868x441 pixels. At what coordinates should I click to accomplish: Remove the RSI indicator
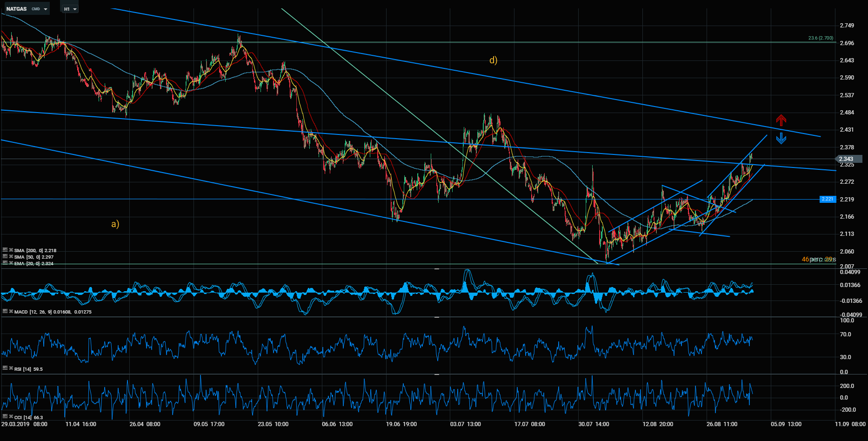(10, 368)
